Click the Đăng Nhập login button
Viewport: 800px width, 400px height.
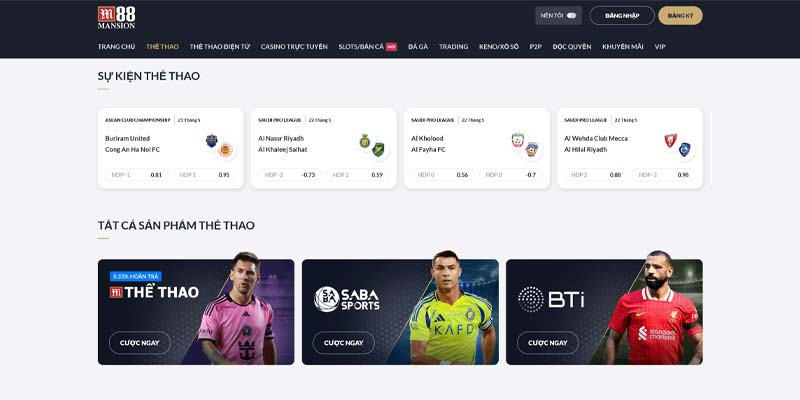coord(622,16)
